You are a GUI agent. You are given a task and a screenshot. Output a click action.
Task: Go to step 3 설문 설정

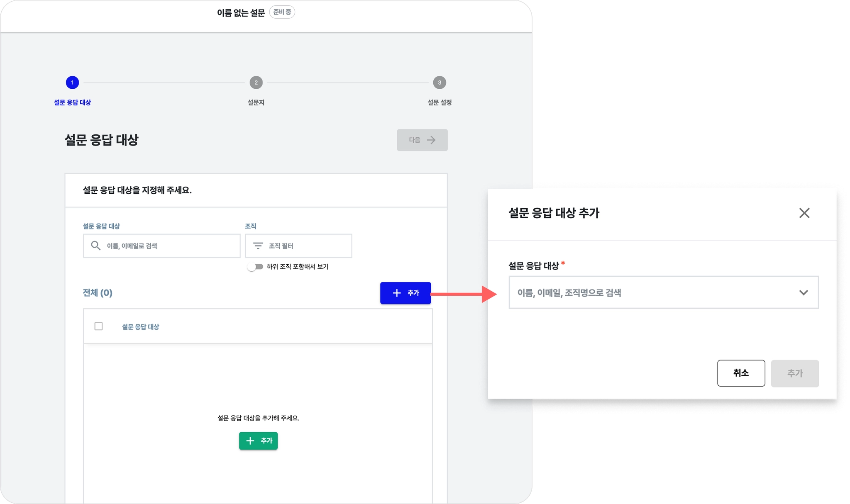point(439,83)
